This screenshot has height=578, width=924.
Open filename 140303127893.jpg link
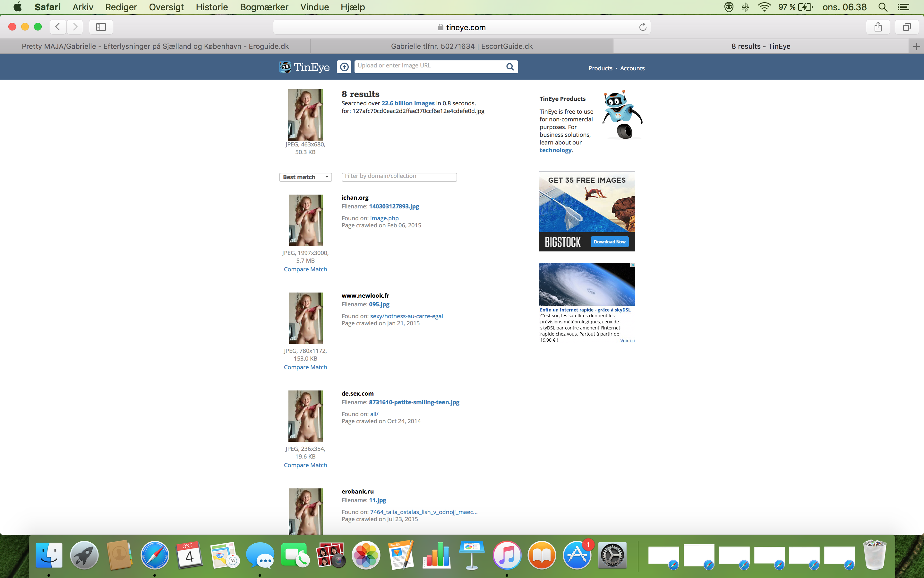click(394, 206)
